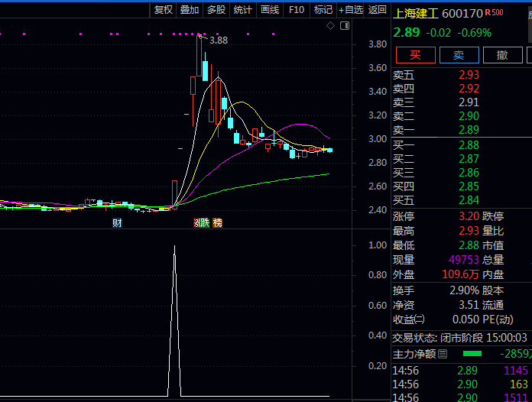Open F10 company info
The image size is (532, 402).
point(297,9)
